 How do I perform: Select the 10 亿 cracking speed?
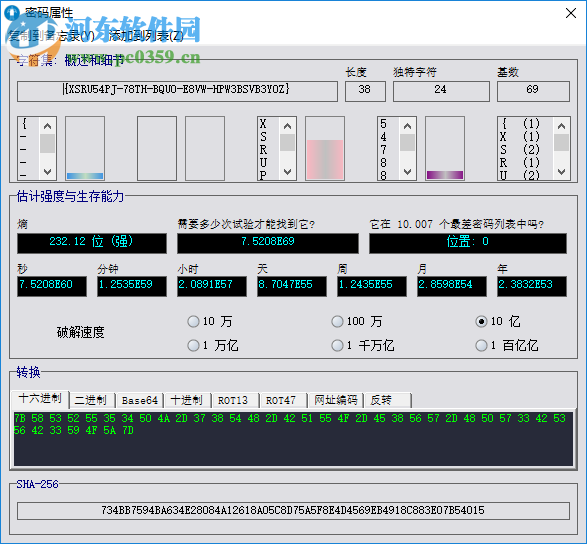[498, 321]
